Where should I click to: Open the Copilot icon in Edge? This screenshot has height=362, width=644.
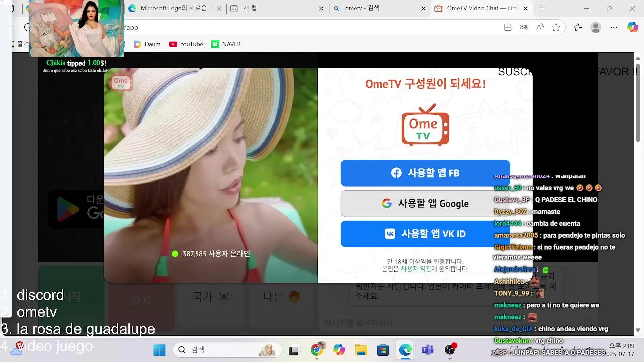633,27
